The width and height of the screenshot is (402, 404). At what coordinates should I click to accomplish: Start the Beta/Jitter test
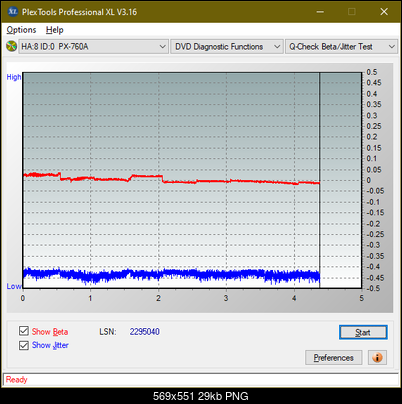click(363, 332)
